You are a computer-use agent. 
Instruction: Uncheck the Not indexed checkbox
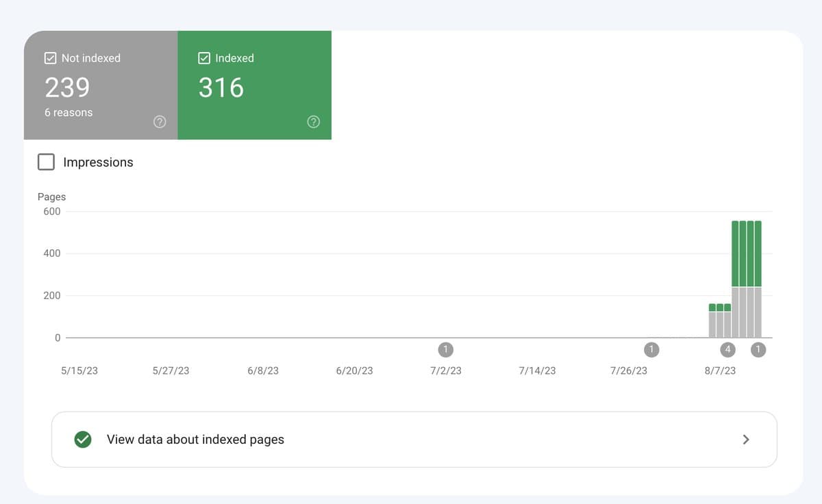tap(50, 58)
